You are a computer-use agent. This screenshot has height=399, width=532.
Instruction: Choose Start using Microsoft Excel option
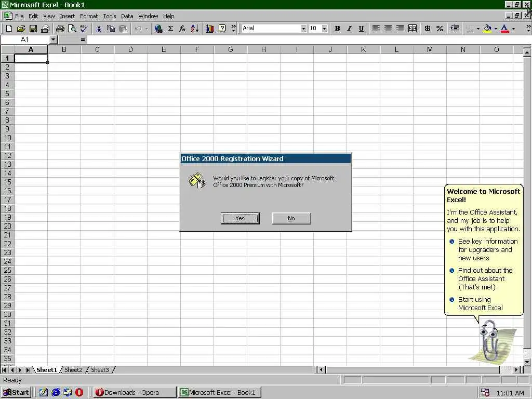tap(476, 303)
